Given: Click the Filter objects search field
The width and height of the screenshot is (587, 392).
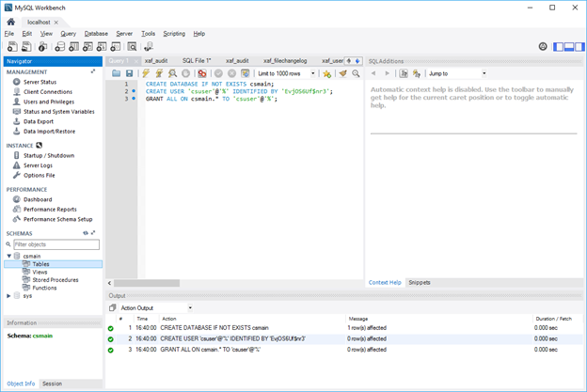Looking at the screenshot, I should pos(56,244).
